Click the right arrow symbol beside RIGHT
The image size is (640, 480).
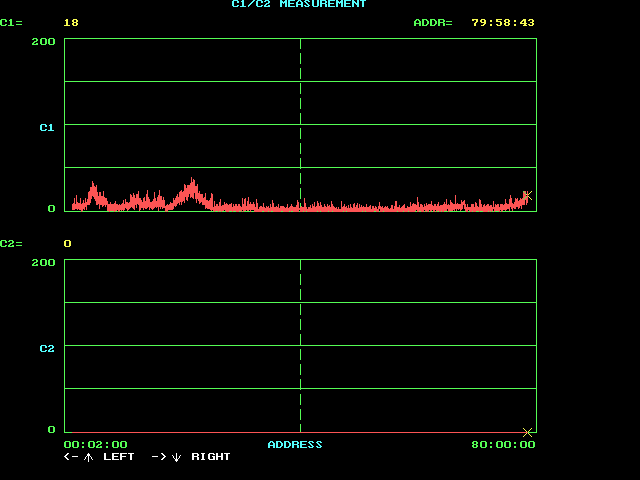click(x=159, y=457)
